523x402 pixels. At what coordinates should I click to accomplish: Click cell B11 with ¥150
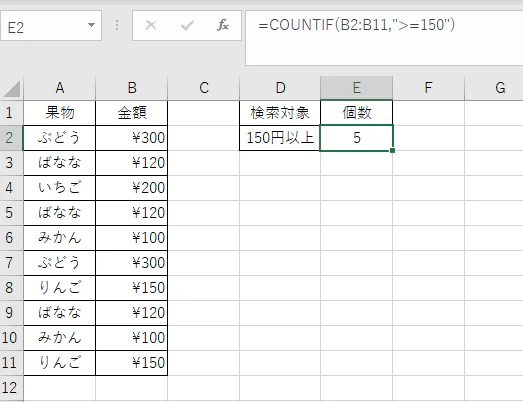click(x=132, y=363)
